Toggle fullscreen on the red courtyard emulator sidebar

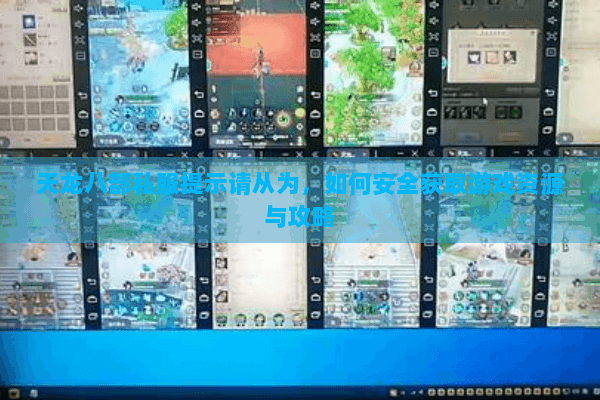(x=315, y=38)
